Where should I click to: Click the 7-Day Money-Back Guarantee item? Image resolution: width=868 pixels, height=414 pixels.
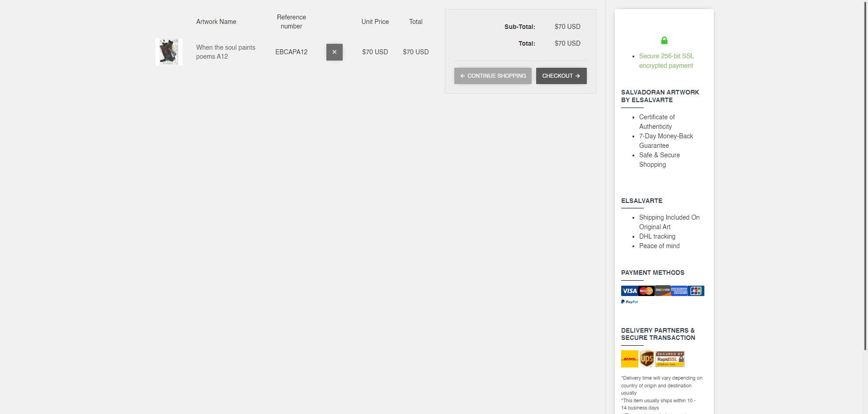(x=665, y=141)
